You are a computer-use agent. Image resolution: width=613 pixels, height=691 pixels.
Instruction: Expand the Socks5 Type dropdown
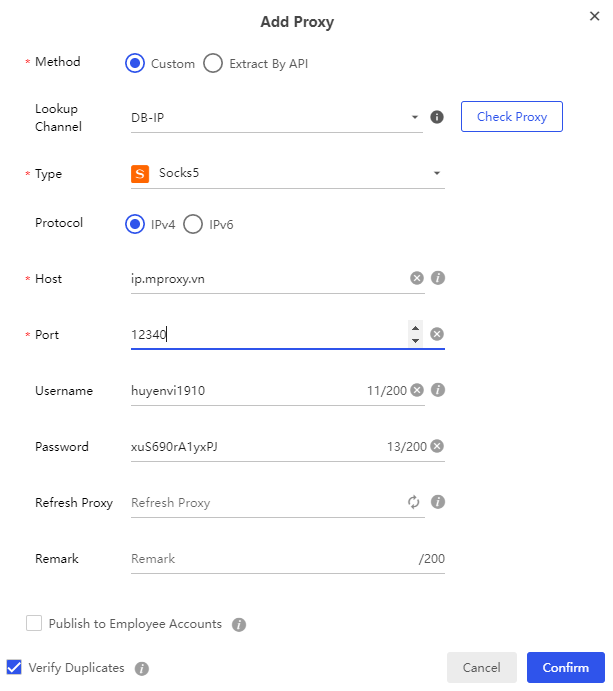point(288,174)
